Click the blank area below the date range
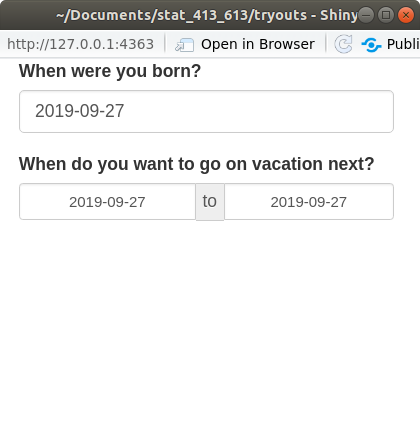420x426 pixels. pyautogui.click(x=210, y=320)
